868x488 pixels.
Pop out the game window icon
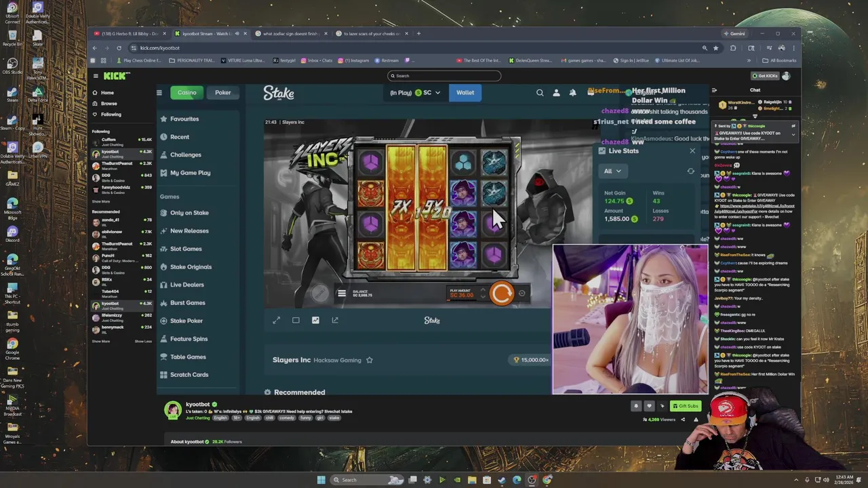click(335, 321)
